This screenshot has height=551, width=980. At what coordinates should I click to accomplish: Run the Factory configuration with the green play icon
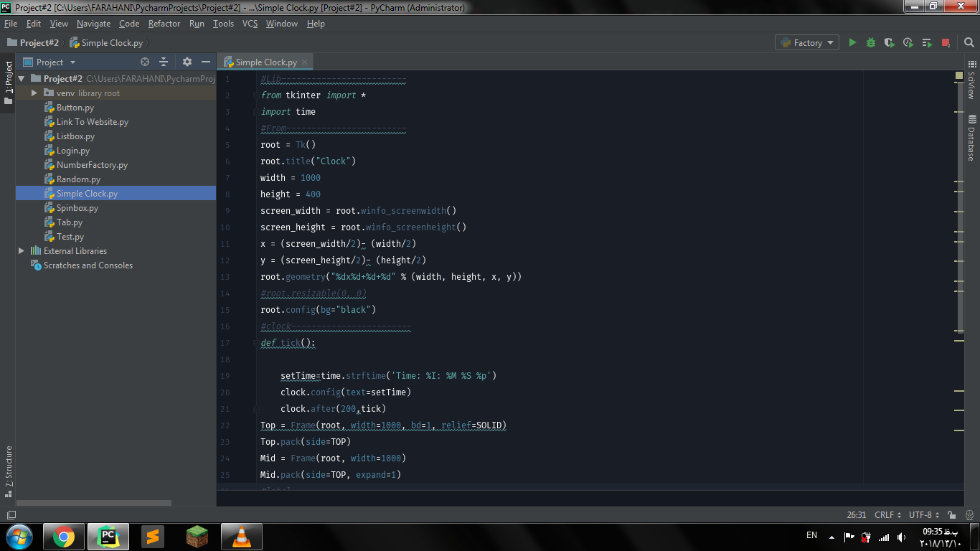(852, 43)
